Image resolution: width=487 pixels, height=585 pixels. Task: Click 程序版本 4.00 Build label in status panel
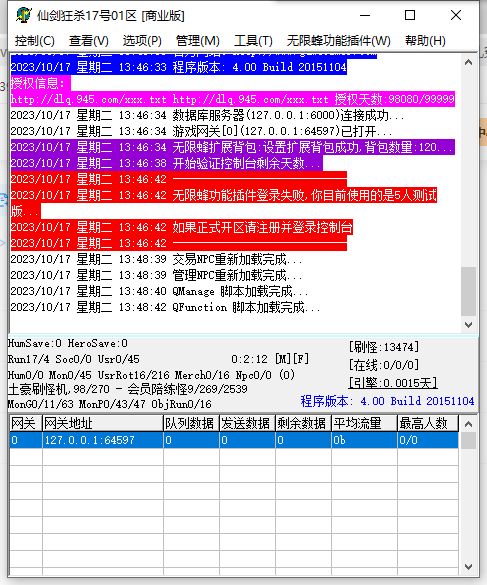click(387, 401)
